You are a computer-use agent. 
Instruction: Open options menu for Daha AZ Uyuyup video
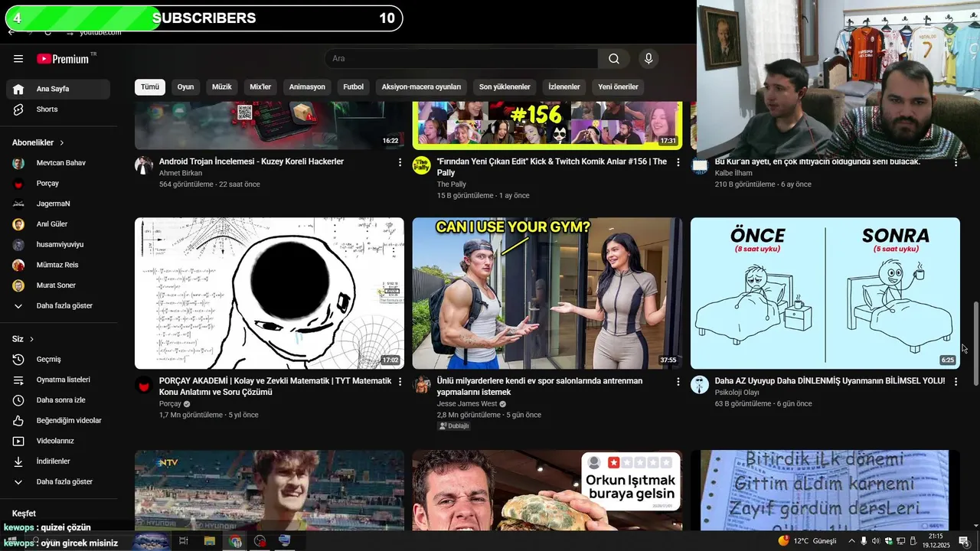pos(955,381)
